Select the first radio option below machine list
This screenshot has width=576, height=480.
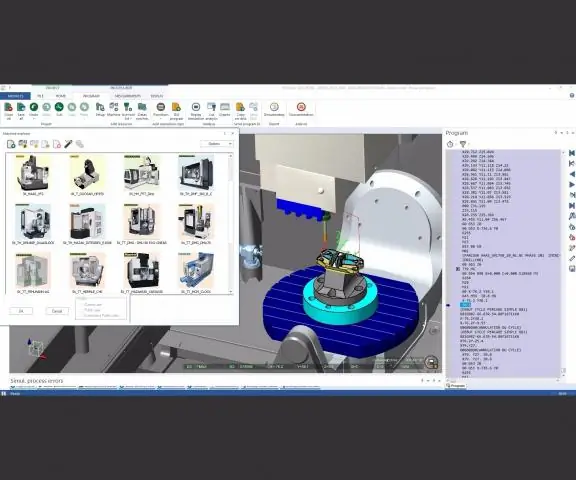[x=80, y=304]
